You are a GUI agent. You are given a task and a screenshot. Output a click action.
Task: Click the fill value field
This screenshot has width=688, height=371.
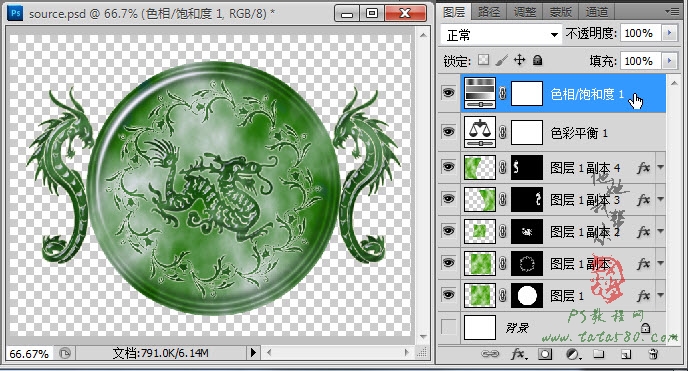click(x=641, y=61)
